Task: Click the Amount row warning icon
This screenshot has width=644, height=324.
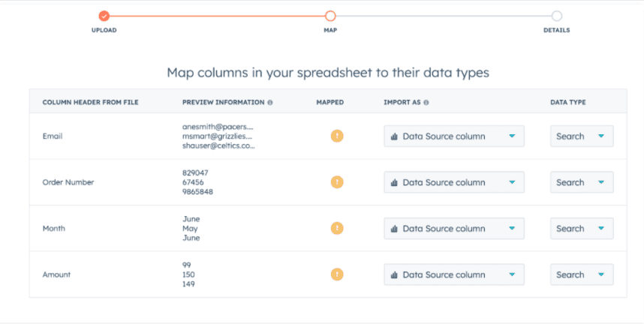Action: (x=337, y=274)
